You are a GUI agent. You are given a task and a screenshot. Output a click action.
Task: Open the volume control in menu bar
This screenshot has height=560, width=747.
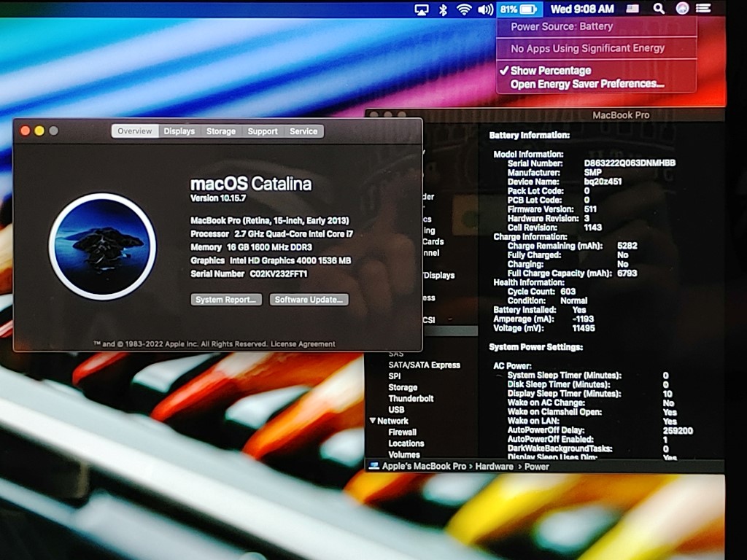(x=485, y=9)
